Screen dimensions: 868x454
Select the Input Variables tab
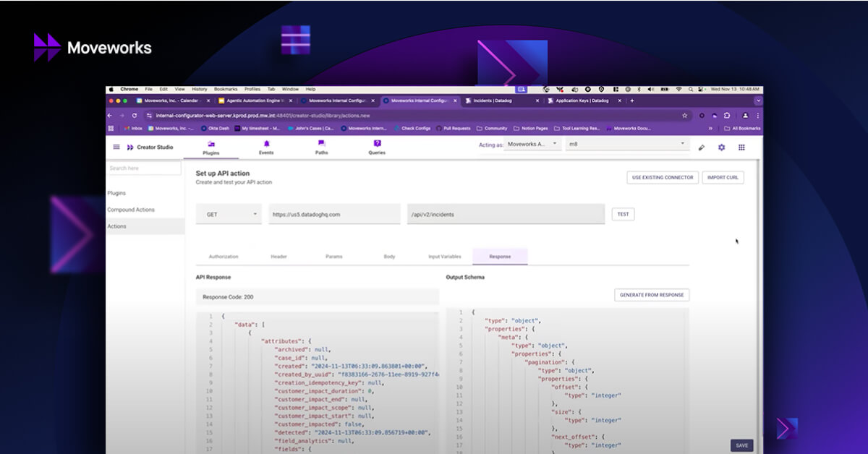point(444,257)
